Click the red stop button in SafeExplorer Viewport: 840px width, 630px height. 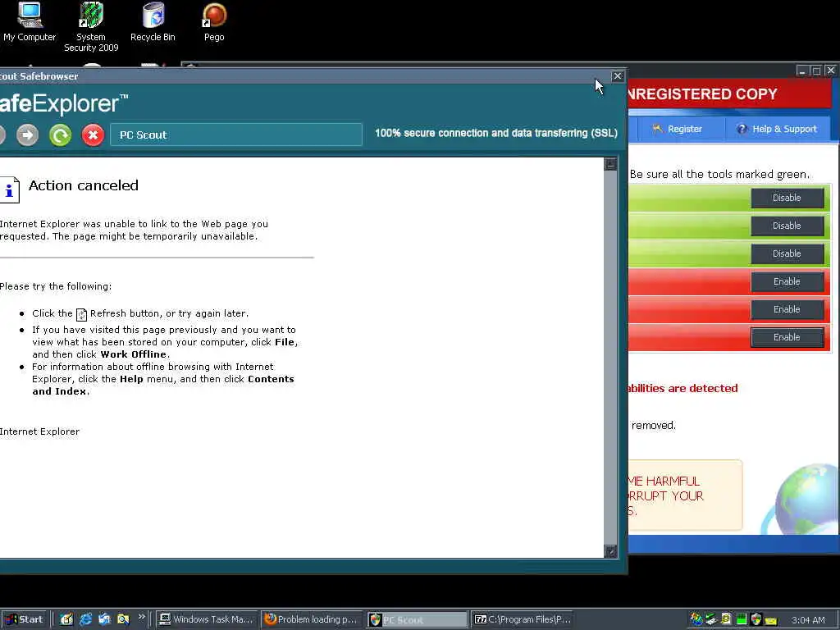click(94, 135)
